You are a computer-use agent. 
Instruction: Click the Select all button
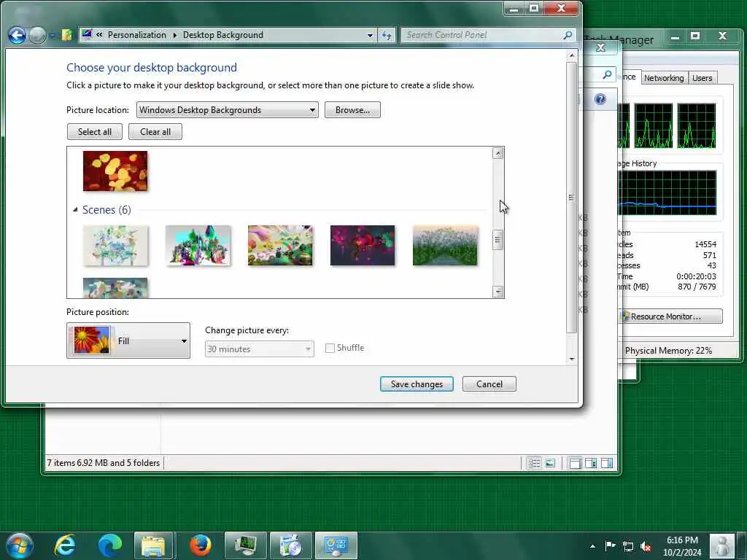tap(95, 132)
